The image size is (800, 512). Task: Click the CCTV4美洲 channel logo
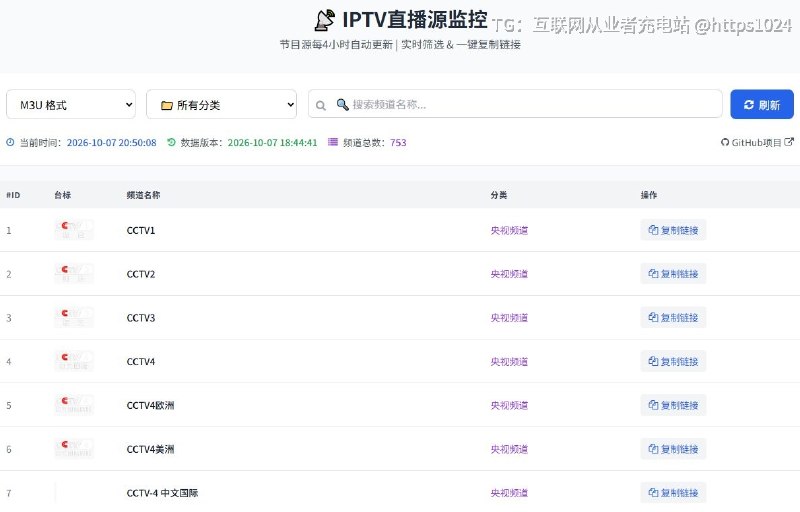point(74,449)
